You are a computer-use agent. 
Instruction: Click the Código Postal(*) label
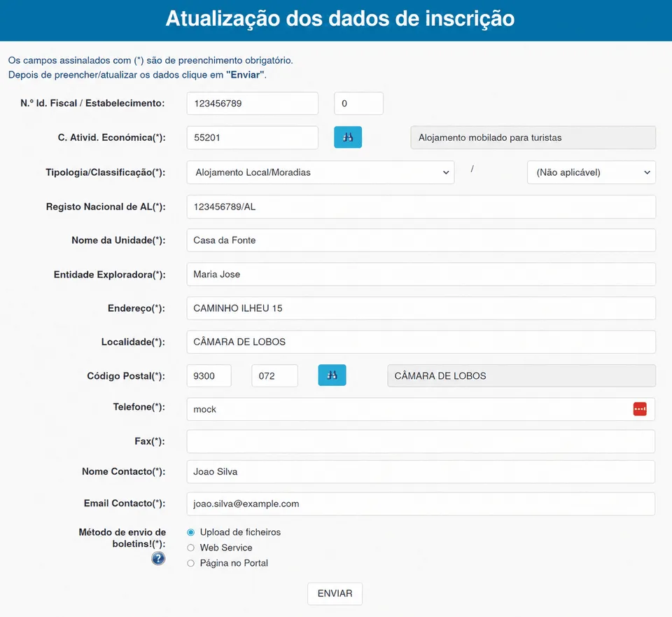click(x=126, y=376)
